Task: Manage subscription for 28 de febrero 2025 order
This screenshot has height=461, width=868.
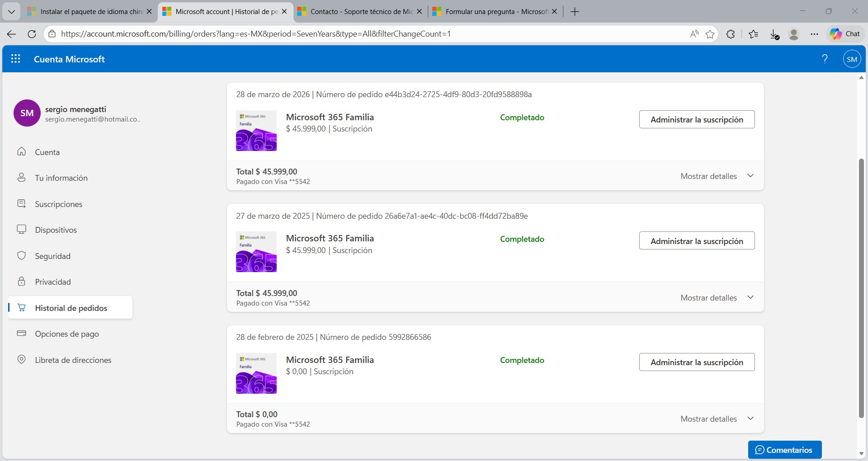Action: point(697,362)
